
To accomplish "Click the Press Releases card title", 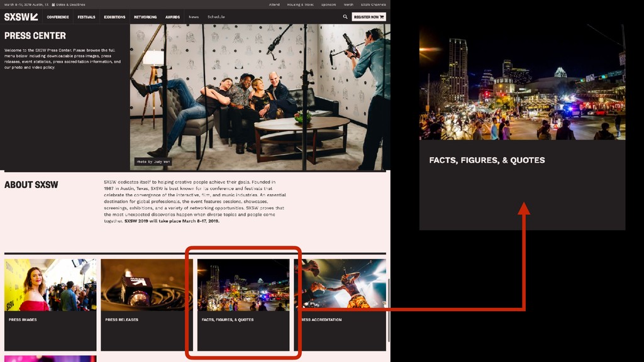I will click(121, 319).
